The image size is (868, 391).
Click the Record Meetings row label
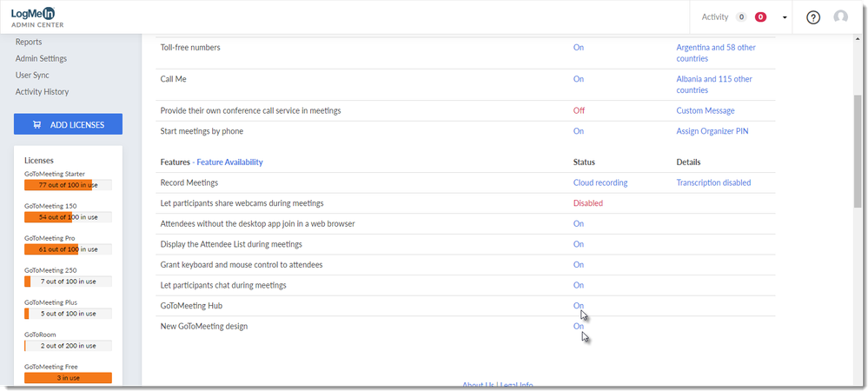[x=189, y=182]
